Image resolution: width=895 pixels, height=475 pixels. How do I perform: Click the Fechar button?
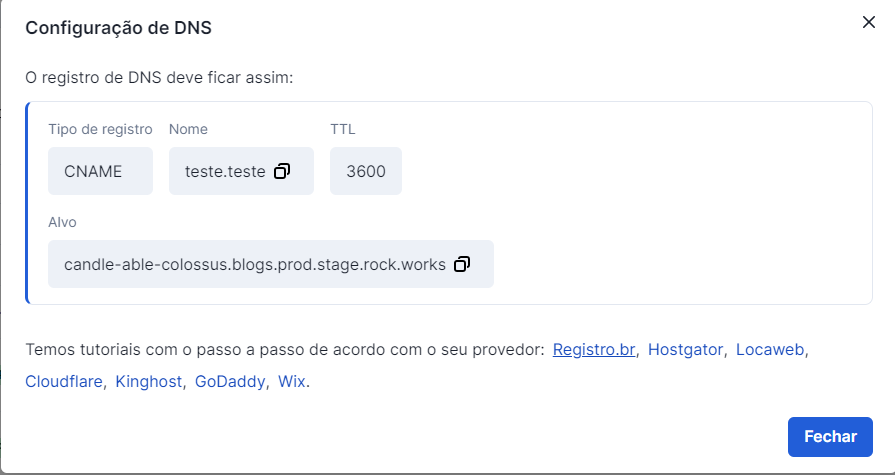[830, 437]
